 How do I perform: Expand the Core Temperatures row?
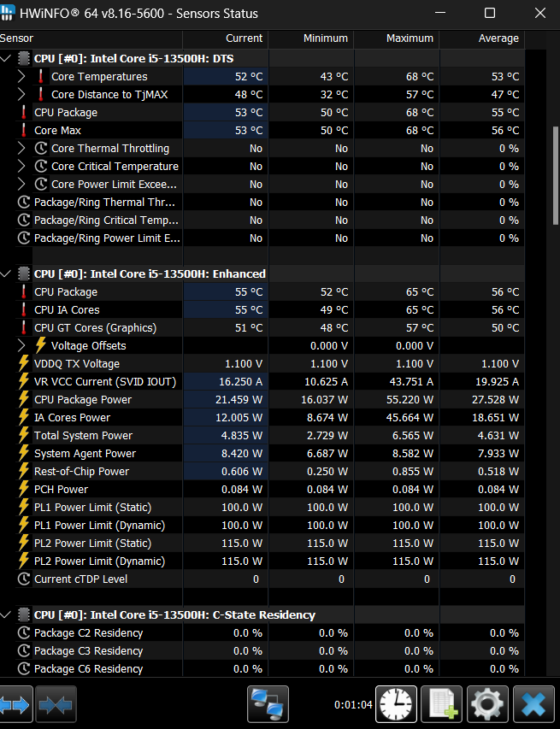click(x=21, y=76)
